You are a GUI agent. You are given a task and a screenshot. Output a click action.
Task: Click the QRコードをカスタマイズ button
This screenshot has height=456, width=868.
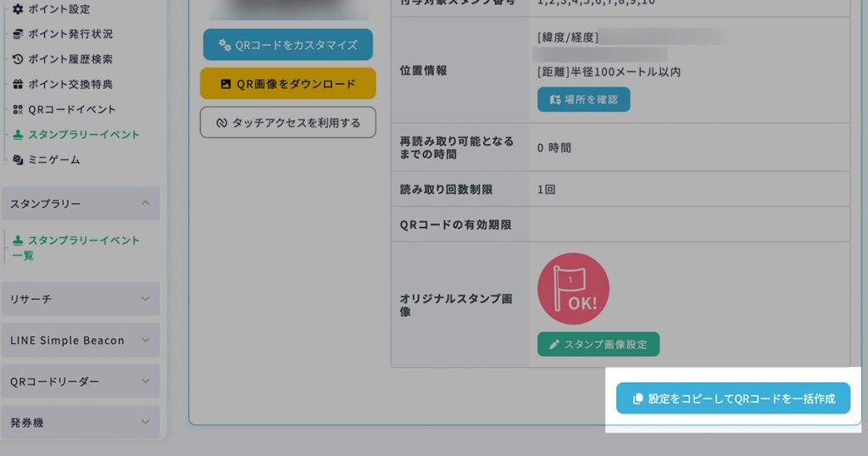coord(287,45)
